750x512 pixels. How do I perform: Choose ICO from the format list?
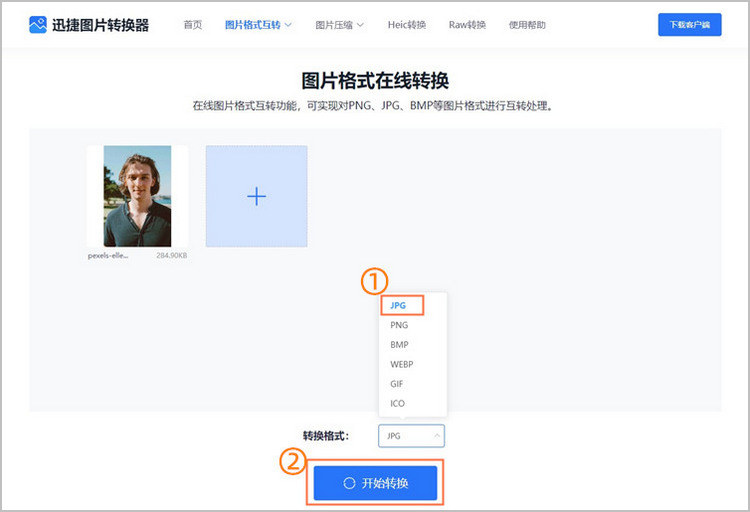click(397, 403)
